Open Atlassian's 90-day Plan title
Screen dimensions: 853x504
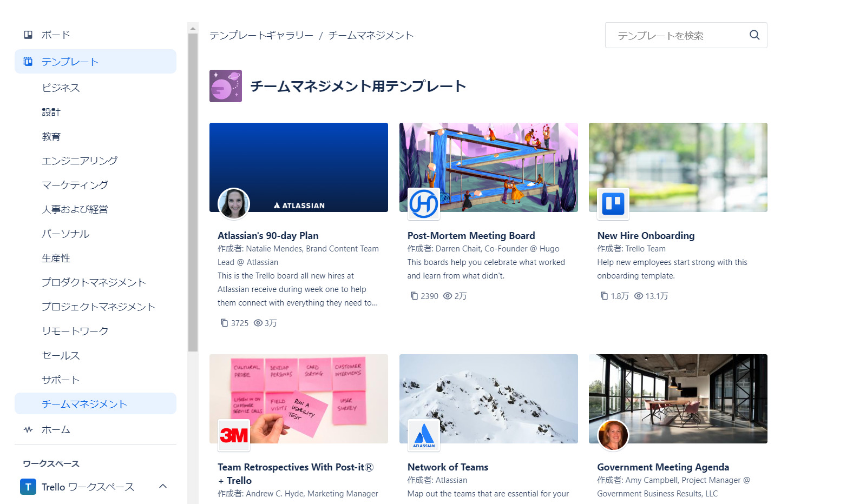[268, 236]
